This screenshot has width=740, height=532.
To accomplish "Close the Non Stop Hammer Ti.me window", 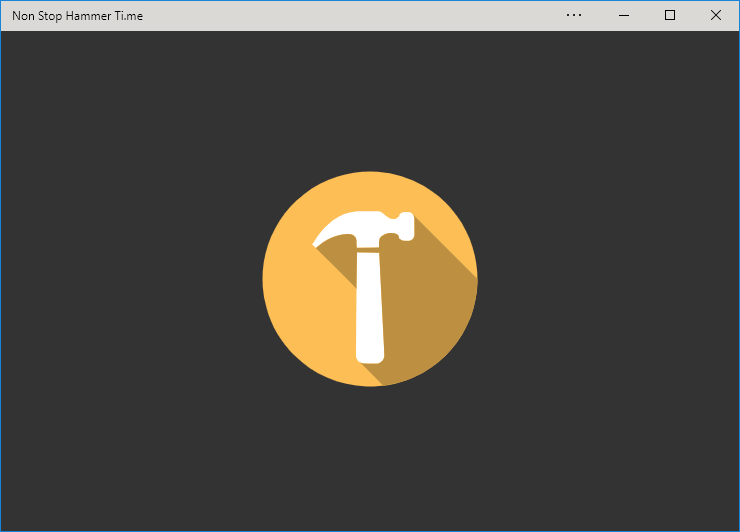I will 716,15.
